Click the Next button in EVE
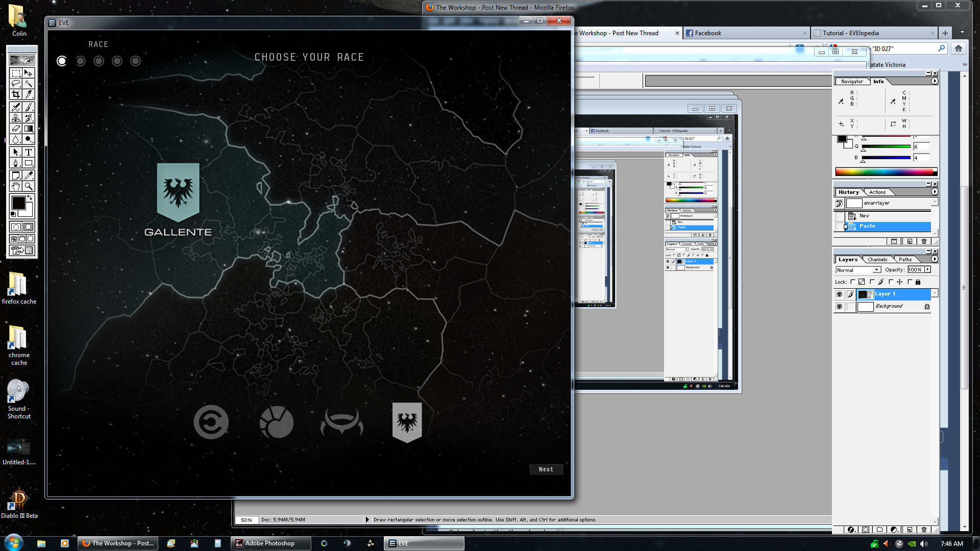 [x=546, y=469]
